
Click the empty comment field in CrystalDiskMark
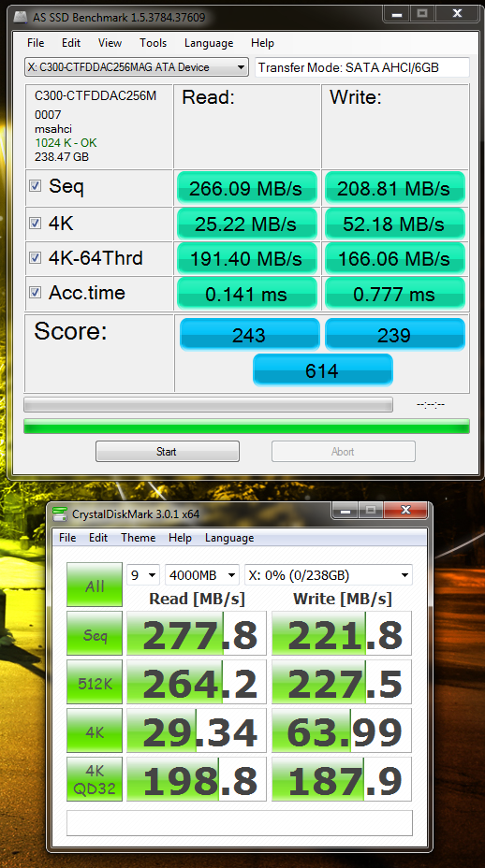pos(240,822)
